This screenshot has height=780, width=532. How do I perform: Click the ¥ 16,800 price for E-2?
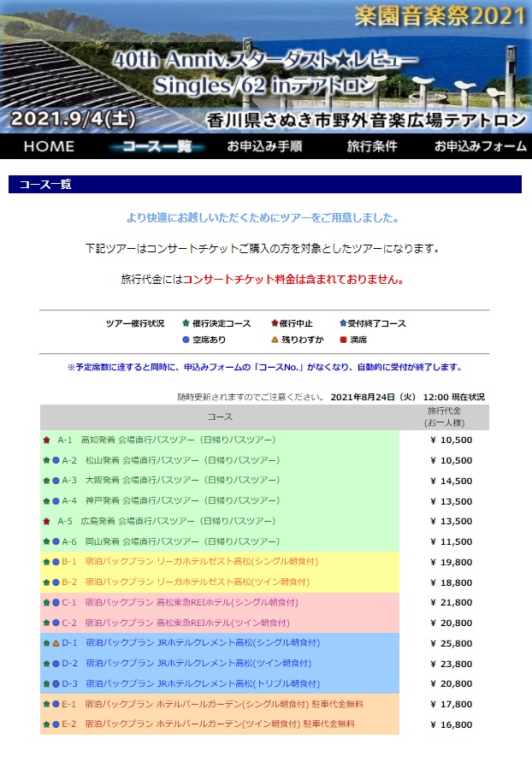[451, 724]
